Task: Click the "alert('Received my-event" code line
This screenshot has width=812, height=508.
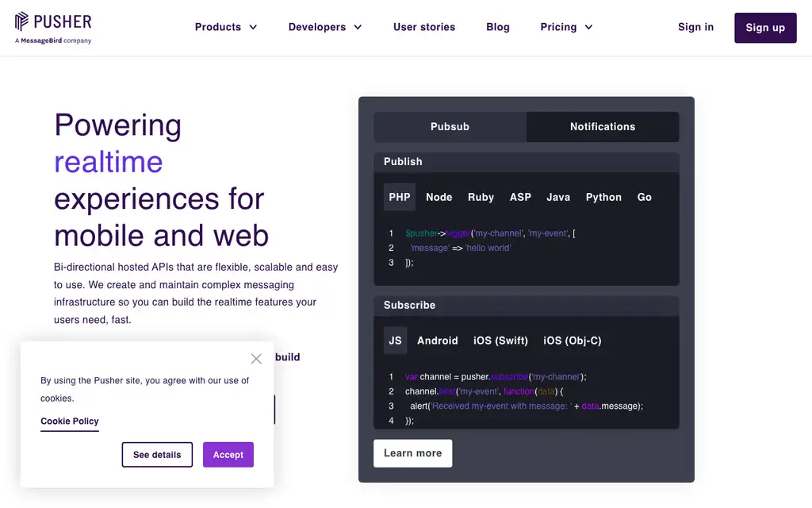Action: pos(527,406)
